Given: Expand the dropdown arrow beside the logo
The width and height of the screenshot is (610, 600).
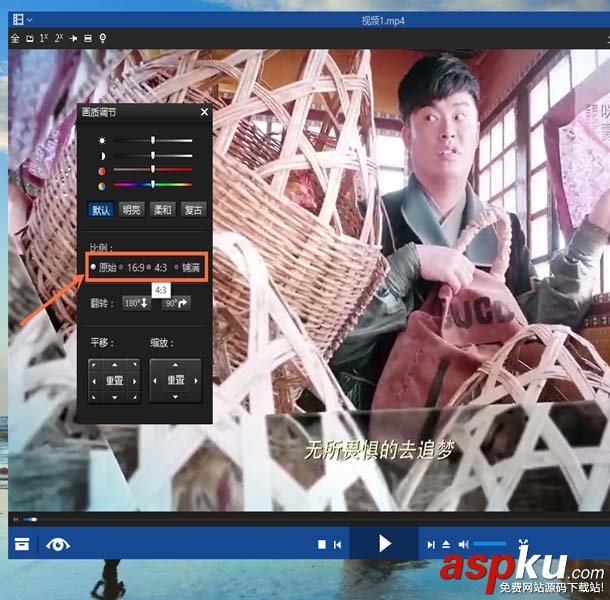Looking at the screenshot, I should point(30,20).
